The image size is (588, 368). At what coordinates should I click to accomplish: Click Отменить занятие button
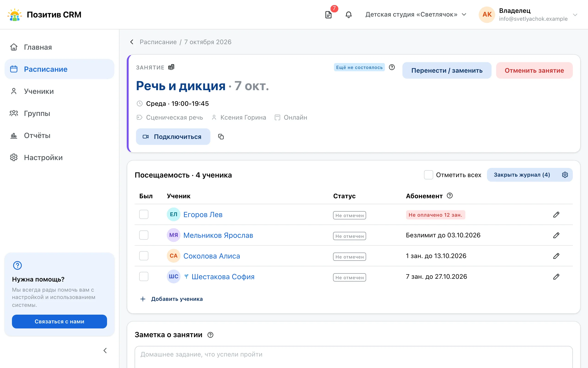pos(534,70)
